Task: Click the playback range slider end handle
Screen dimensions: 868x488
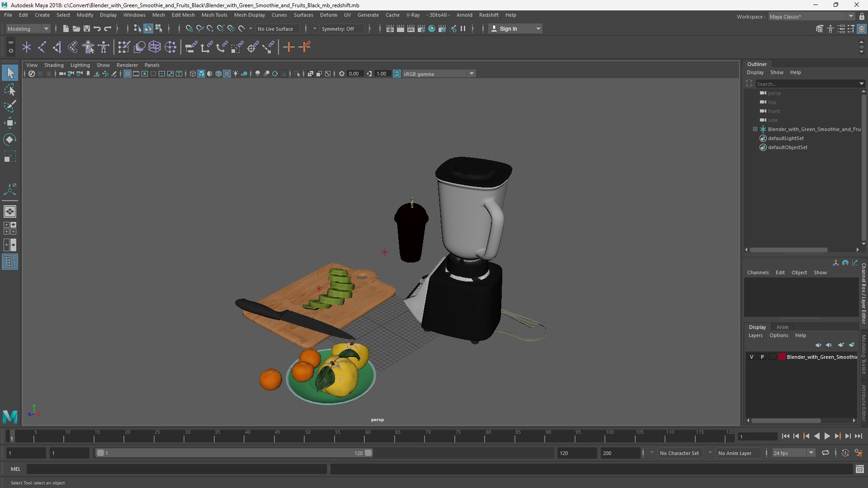Action: pyautogui.click(x=368, y=453)
